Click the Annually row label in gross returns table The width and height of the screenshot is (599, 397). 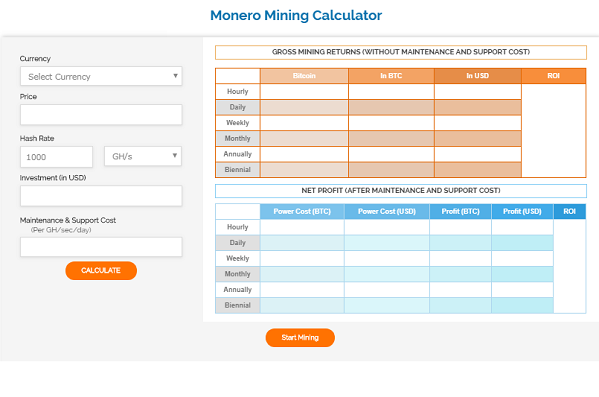238,154
